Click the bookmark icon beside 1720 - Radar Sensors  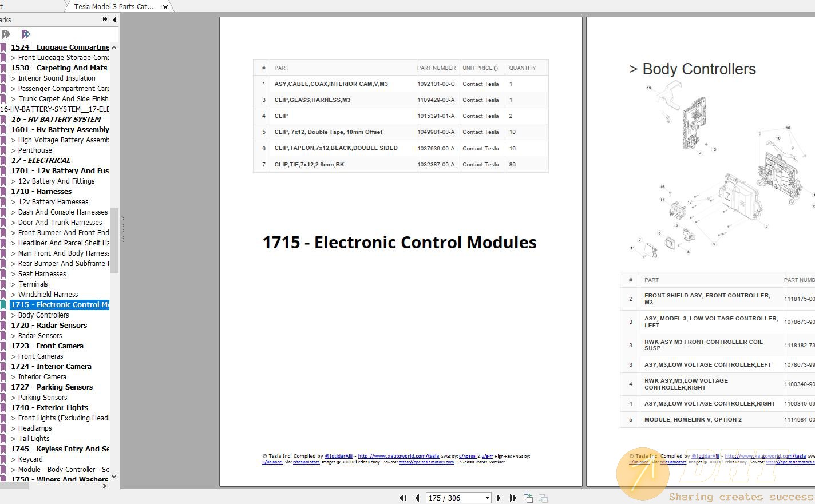coord(3,326)
